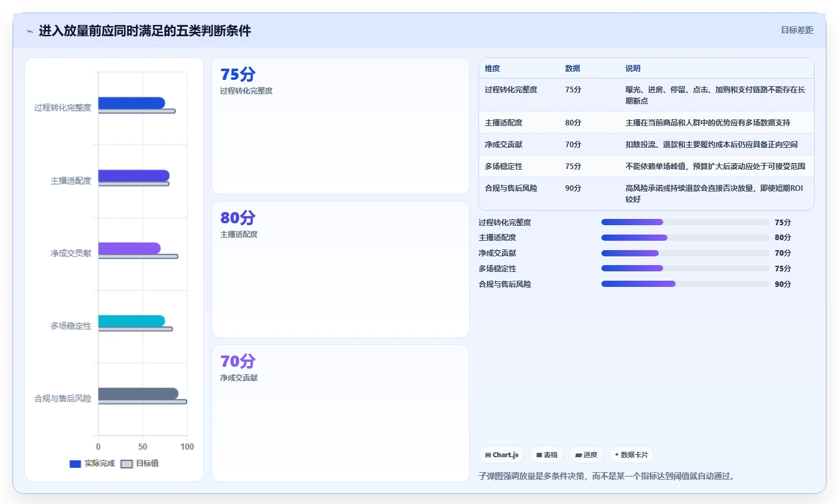839x504 pixels.
Task: Select the 表格 tag
Action: point(546,455)
